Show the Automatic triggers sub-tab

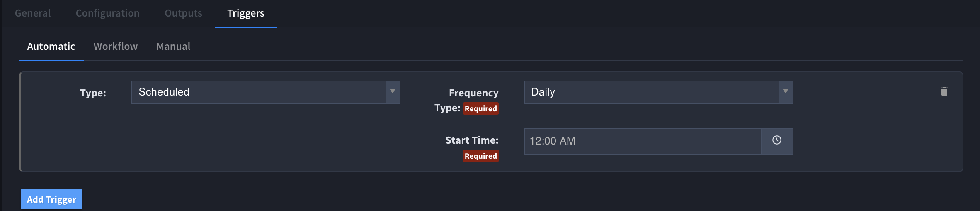[x=51, y=47]
